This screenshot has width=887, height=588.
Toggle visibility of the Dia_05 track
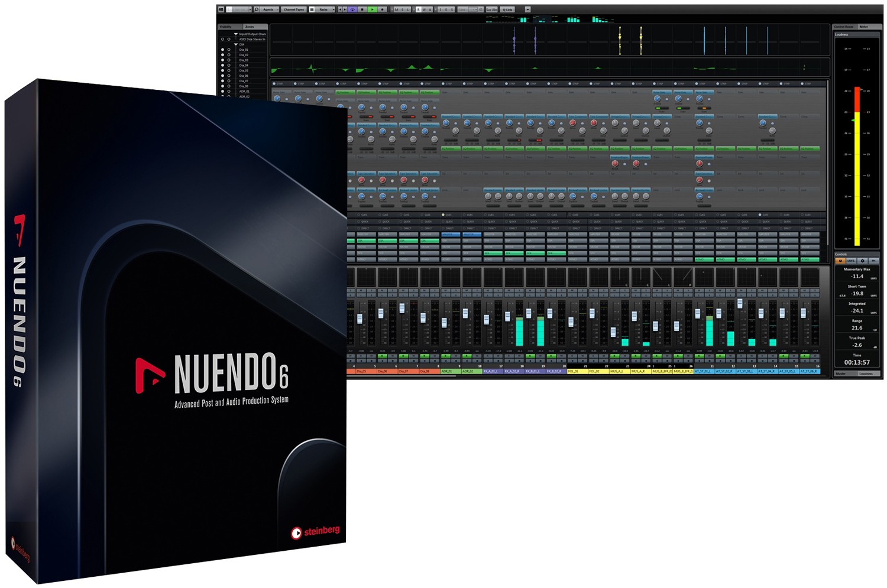tap(223, 70)
